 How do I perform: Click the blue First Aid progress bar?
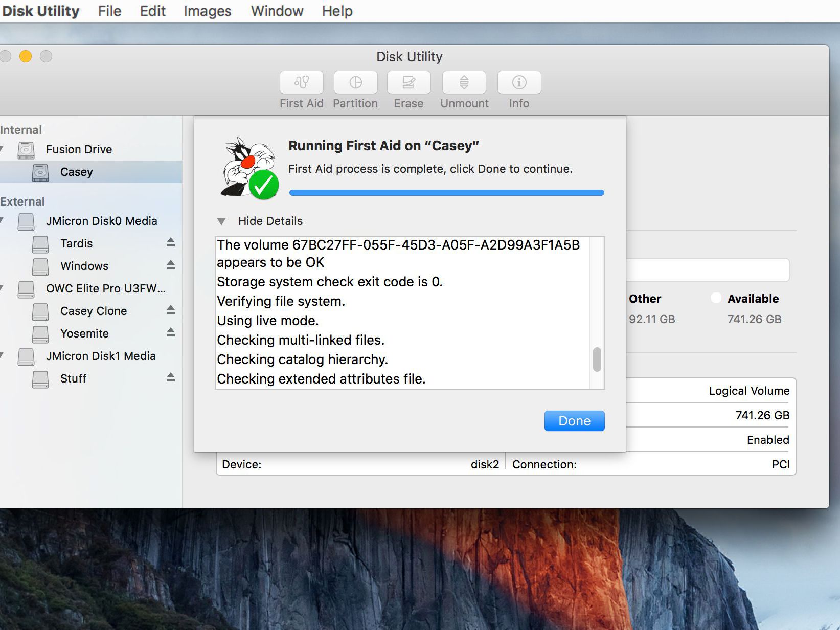click(446, 193)
